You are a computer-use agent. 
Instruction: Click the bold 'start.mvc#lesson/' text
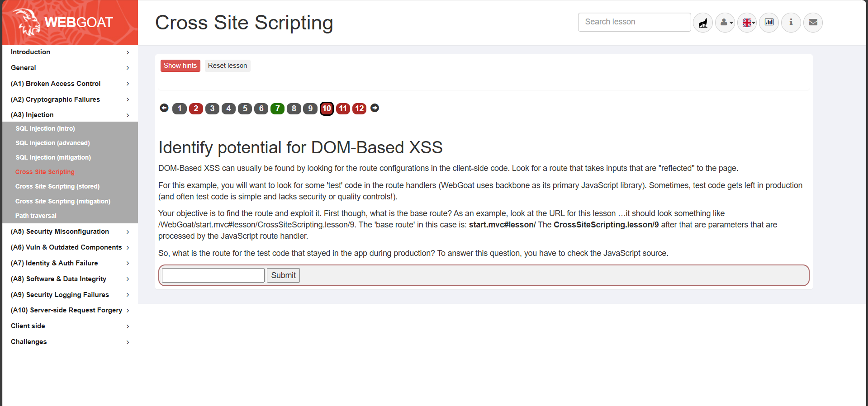tap(502, 225)
